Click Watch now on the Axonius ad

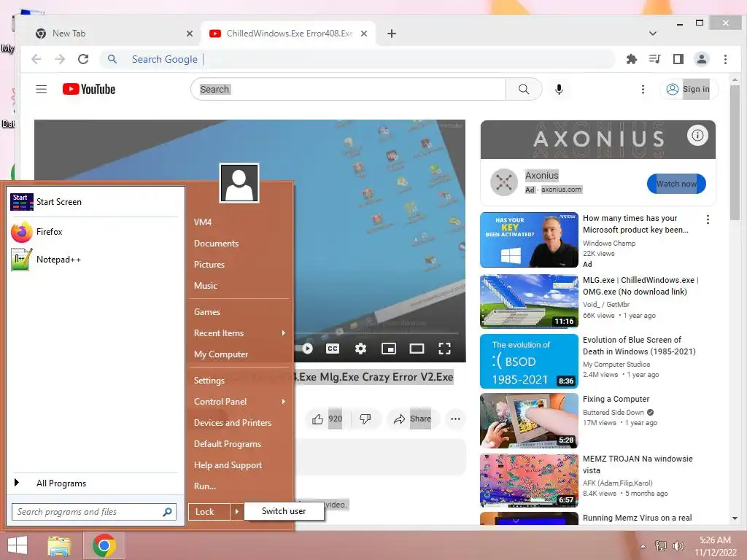tap(676, 184)
